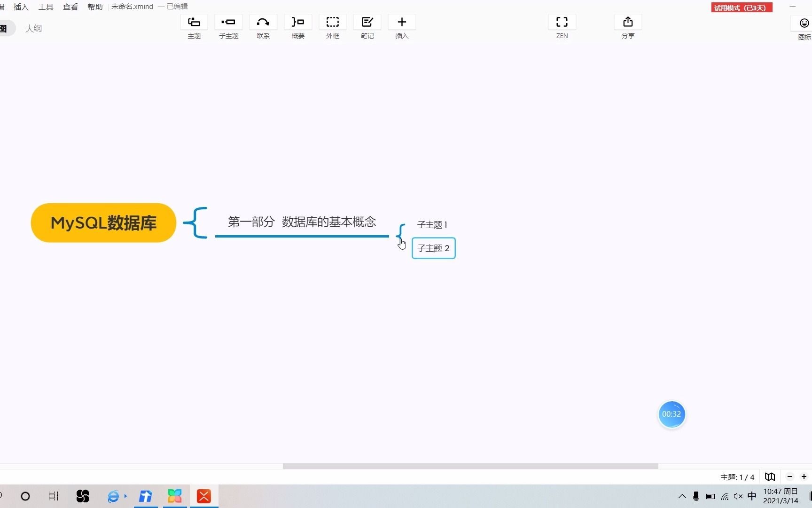
Task: Open Task View on taskbar
Action: [x=53, y=496]
